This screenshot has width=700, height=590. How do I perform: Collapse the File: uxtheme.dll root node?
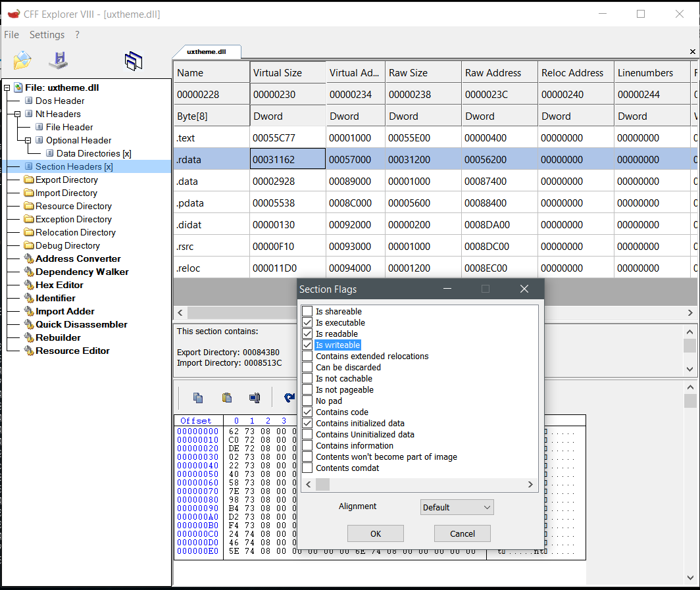7,88
